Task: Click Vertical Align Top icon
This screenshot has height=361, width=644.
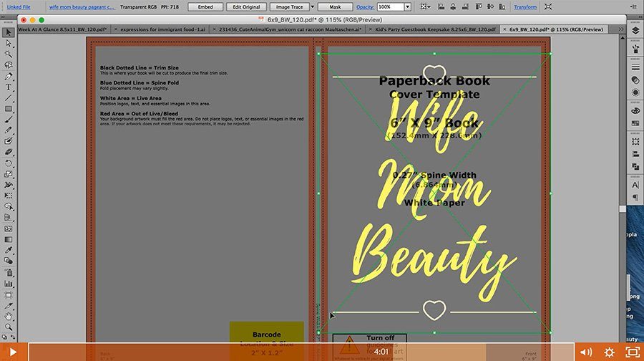Action: click(x=479, y=7)
